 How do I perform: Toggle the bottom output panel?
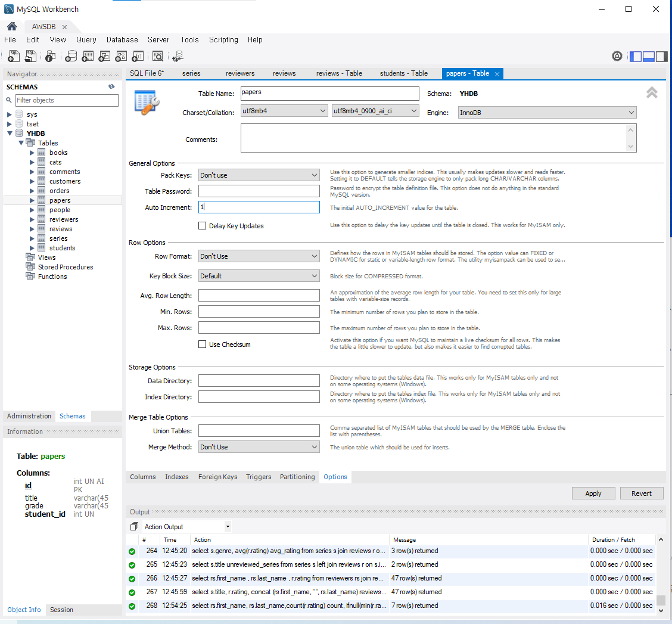tap(648, 56)
